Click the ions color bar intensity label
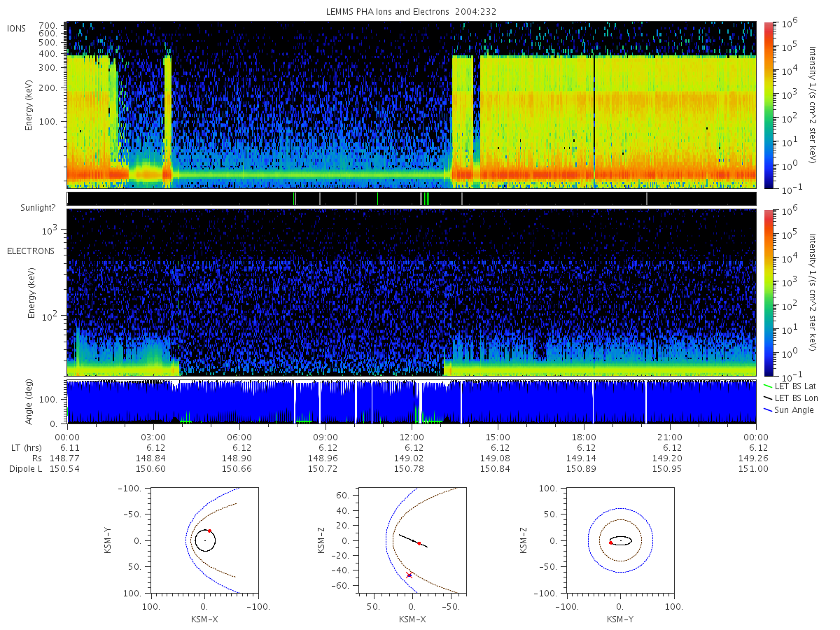840x630 pixels. point(814,105)
